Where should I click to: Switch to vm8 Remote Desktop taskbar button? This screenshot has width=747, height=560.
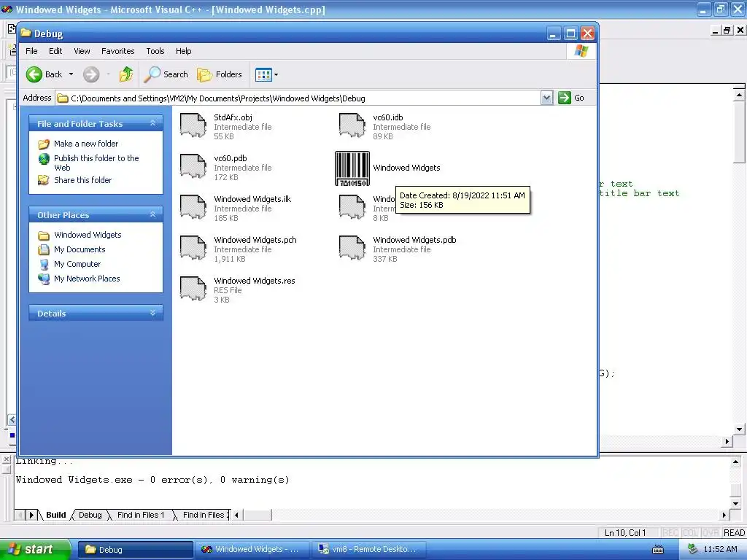click(369, 550)
